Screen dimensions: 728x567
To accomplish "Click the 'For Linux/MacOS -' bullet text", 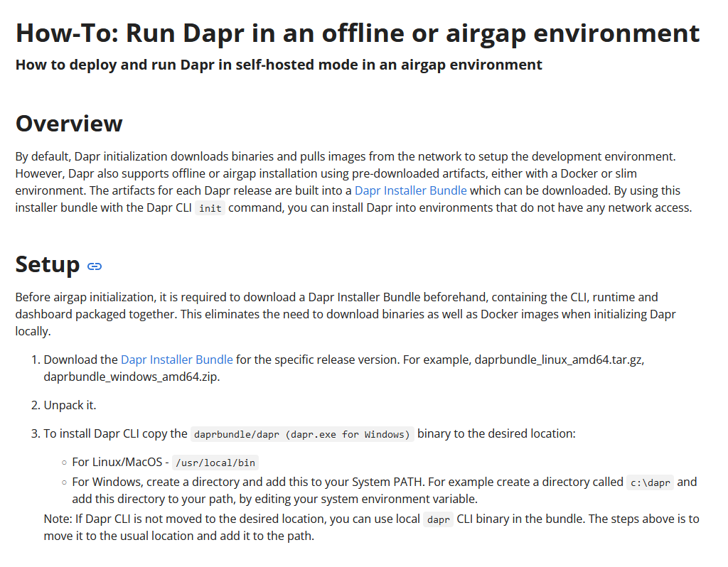I will [x=120, y=462].
